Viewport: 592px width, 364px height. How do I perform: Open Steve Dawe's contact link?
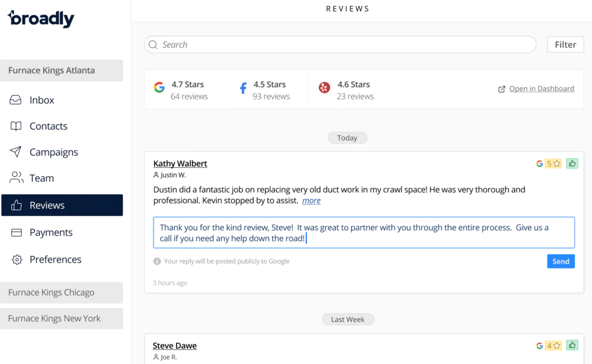click(174, 346)
